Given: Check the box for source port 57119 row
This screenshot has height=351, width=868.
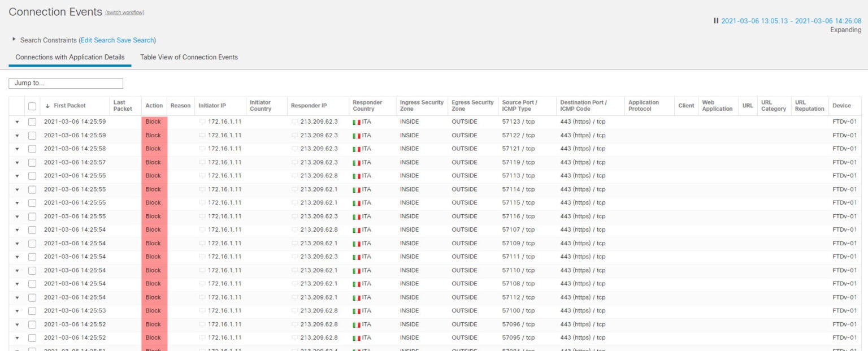Looking at the screenshot, I should coord(32,162).
